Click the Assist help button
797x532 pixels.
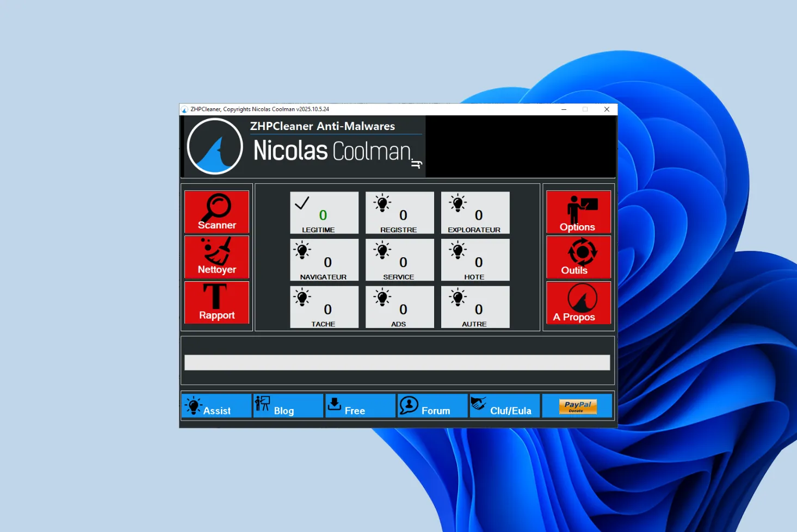click(217, 406)
